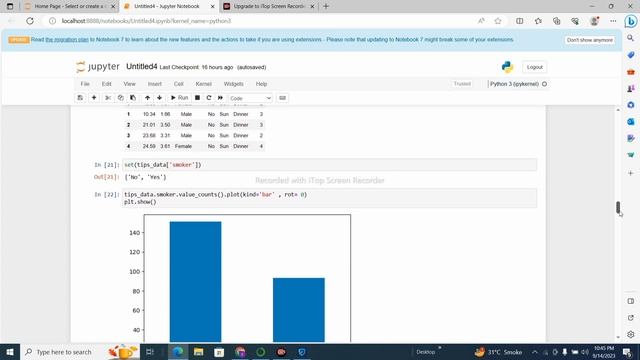The image size is (640, 360).
Task: Open the File menu
Action: coord(85,84)
